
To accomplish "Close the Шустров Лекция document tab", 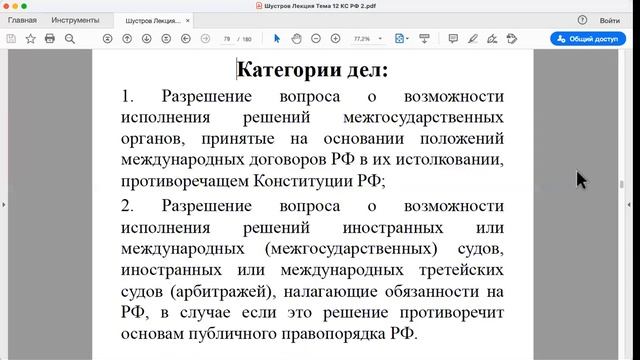I will tap(188, 20).
